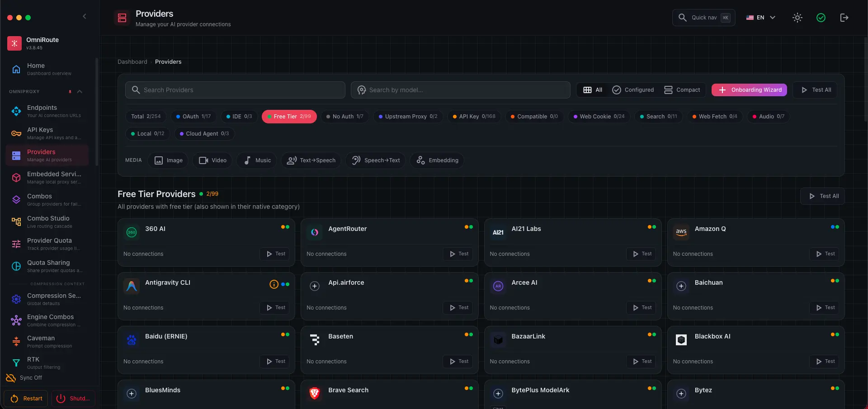Open the Api.airforce provider card
The width and height of the screenshot is (868, 409).
coord(389,296)
